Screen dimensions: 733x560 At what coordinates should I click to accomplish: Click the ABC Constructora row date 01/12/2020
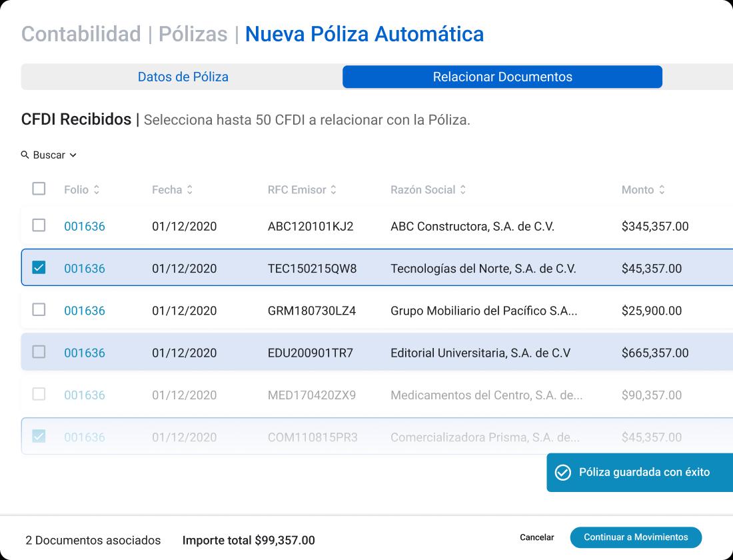184,227
